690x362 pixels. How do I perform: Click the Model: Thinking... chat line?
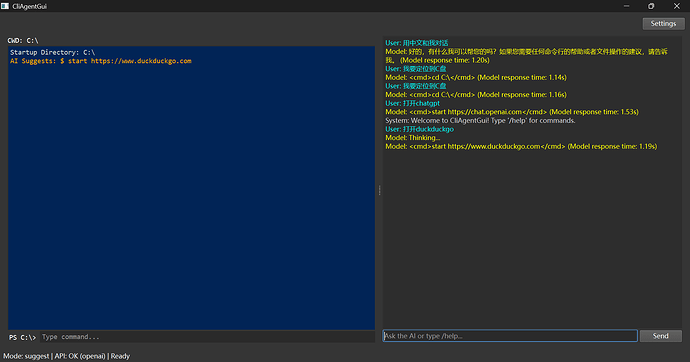pyautogui.click(x=412, y=138)
